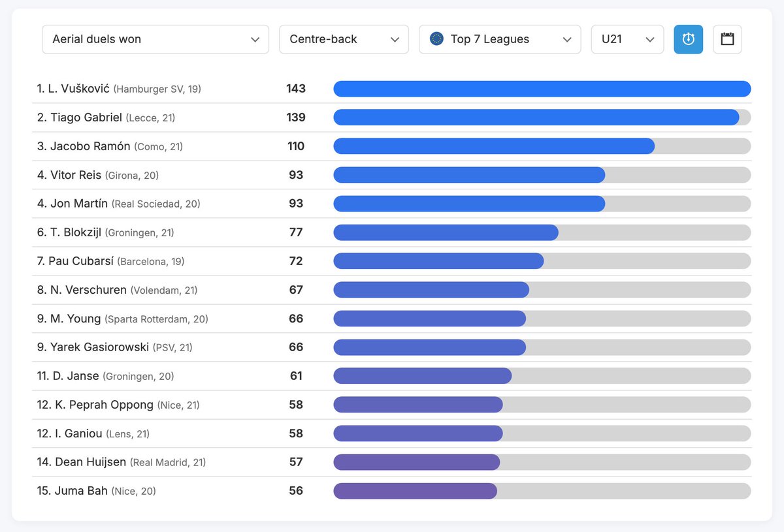784x532 pixels.
Task: Click Yarek Gasiorowski's progress bar
Action: coord(542,347)
